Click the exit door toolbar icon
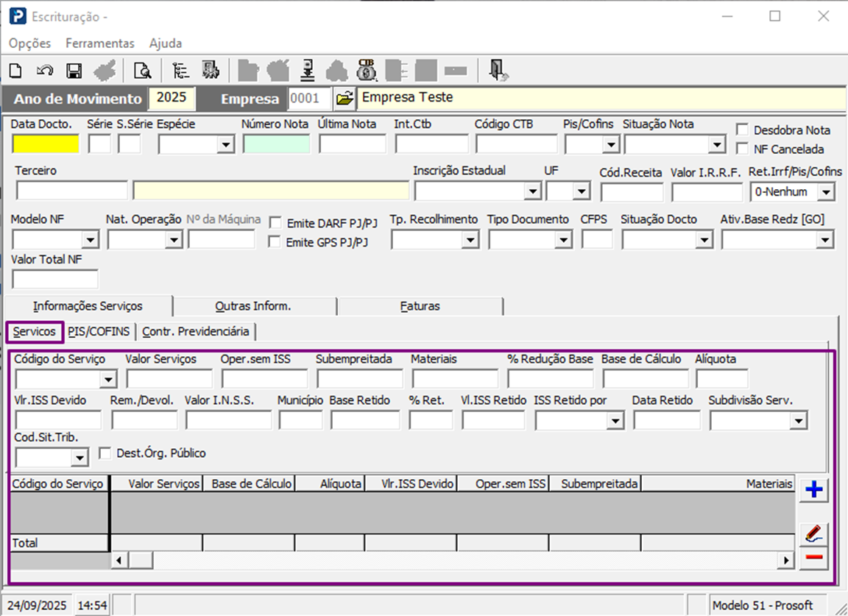The height and width of the screenshot is (616, 848). (x=500, y=70)
